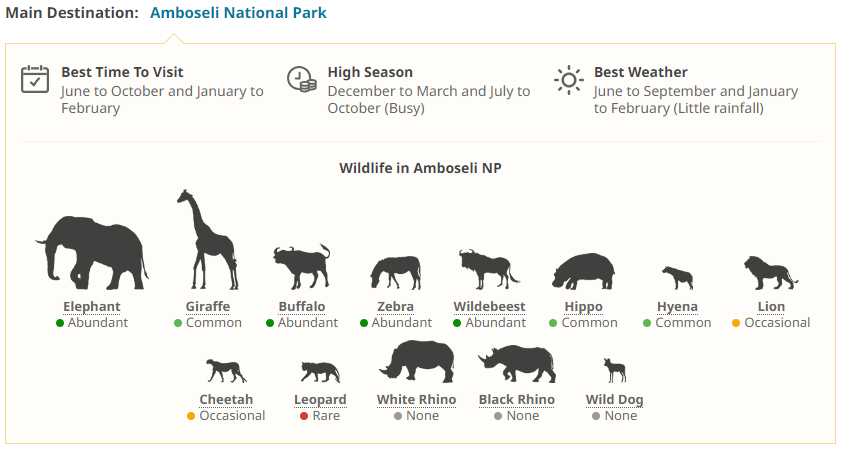
Task: Click the red Rare status dot
Action: 304,416
